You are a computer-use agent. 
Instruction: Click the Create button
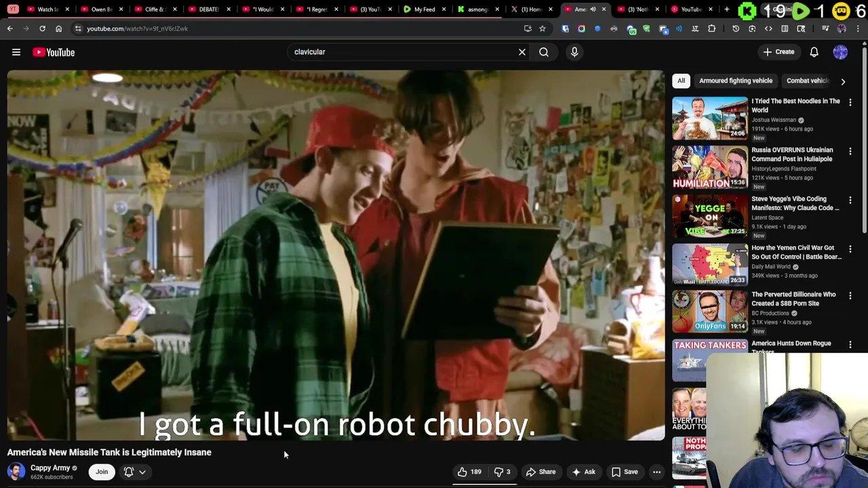(x=778, y=52)
